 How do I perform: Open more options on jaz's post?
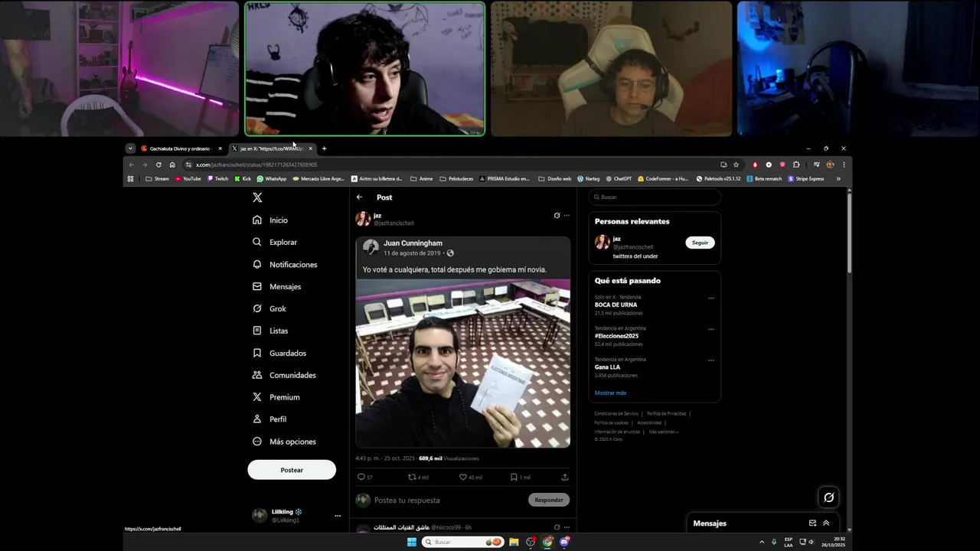coord(567,216)
